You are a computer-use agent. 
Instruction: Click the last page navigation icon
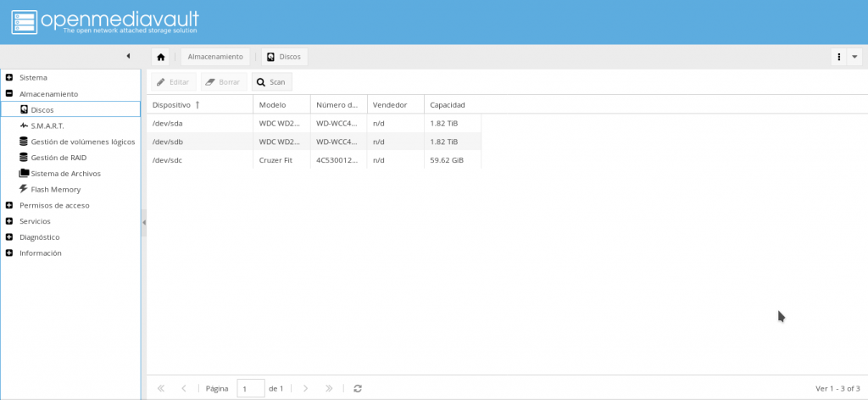tap(329, 388)
